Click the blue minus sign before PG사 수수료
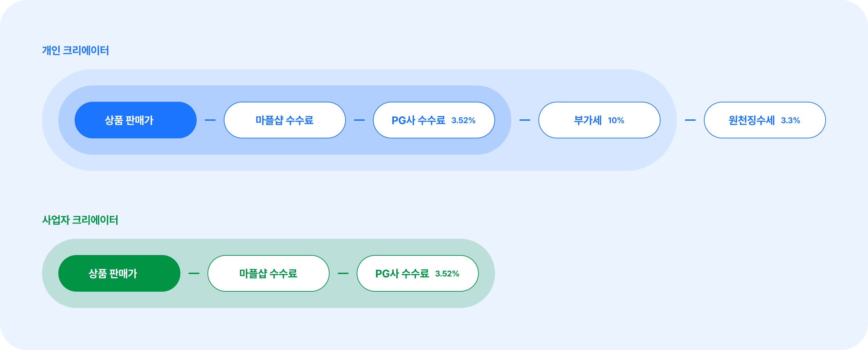 coord(359,120)
